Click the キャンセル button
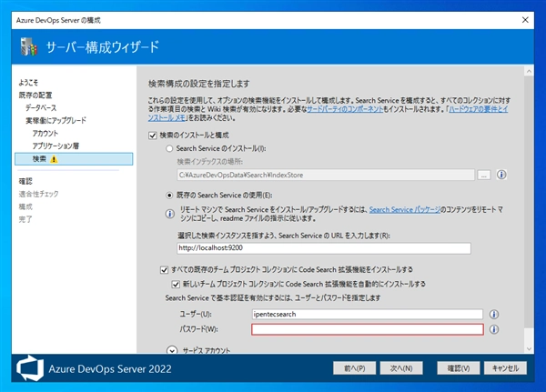Image resolution: width=546 pixels, height=392 pixels. (505, 368)
